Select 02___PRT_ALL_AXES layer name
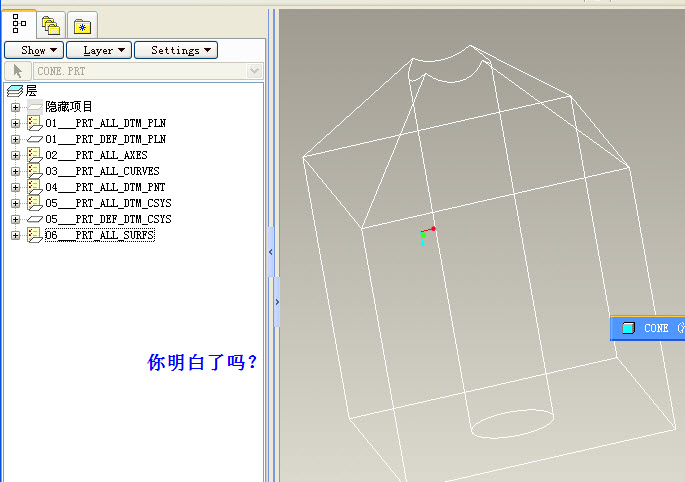The width and height of the screenshot is (685, 482). (x=97, y=155)
